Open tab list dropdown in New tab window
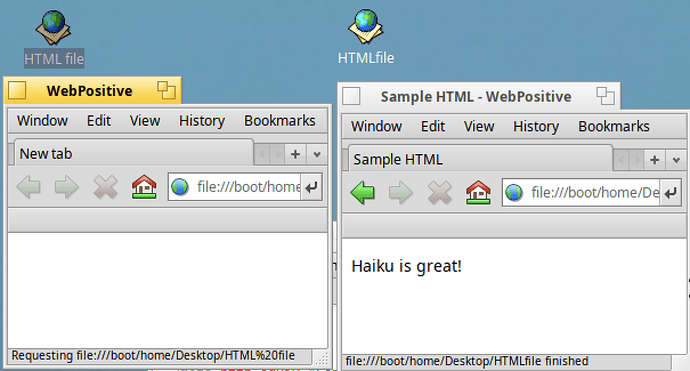Screen dimensions: 690x371 click(x=317, y=154)
